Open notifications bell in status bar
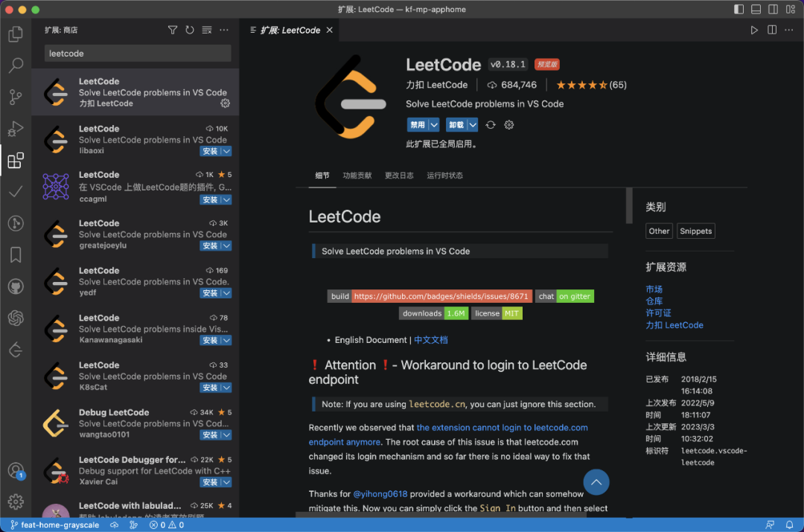804x532 pixels. 789,525
